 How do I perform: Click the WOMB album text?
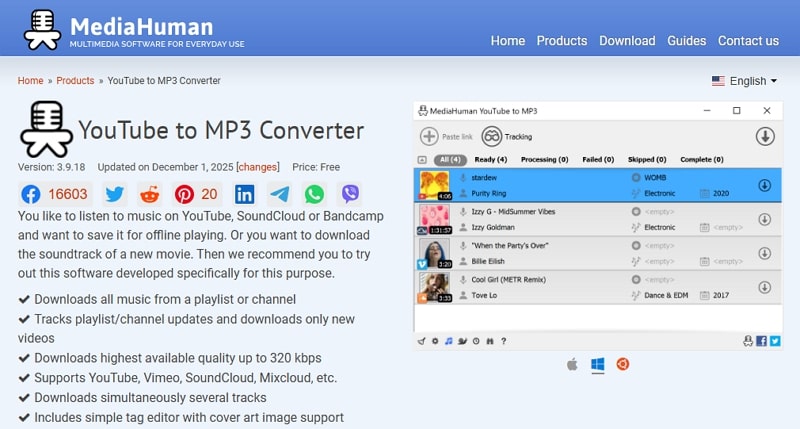pyautogui.click(x=655, y=178)
